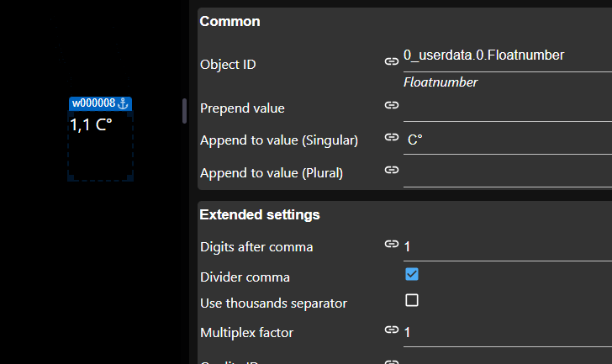Click the link icon next to Object ID

(391, 61)
